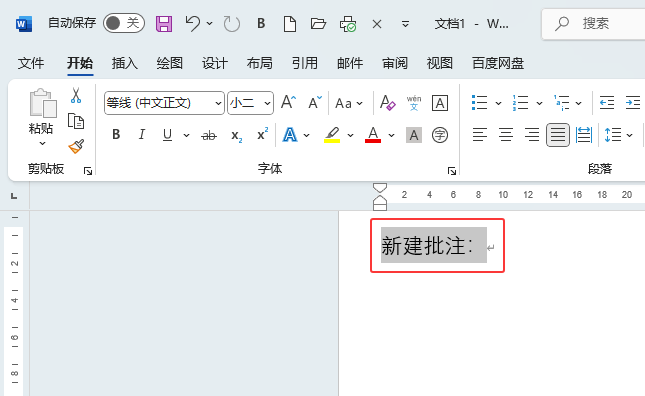This screenshot has width=645, height=396.
Task: Redo the last action
Action: pyautogui.click(x=232, y=24)
